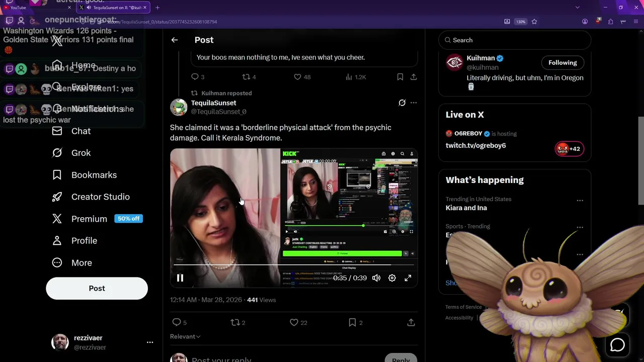
Task: Share the upper post
Action: tap(414, 77)
